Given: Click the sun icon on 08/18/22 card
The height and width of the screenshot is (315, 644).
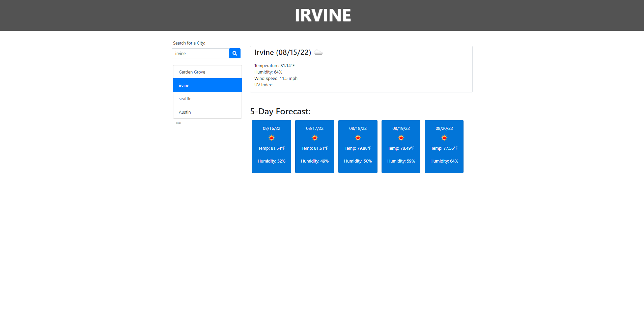Looking at the screenshot, I should (358, 138).
